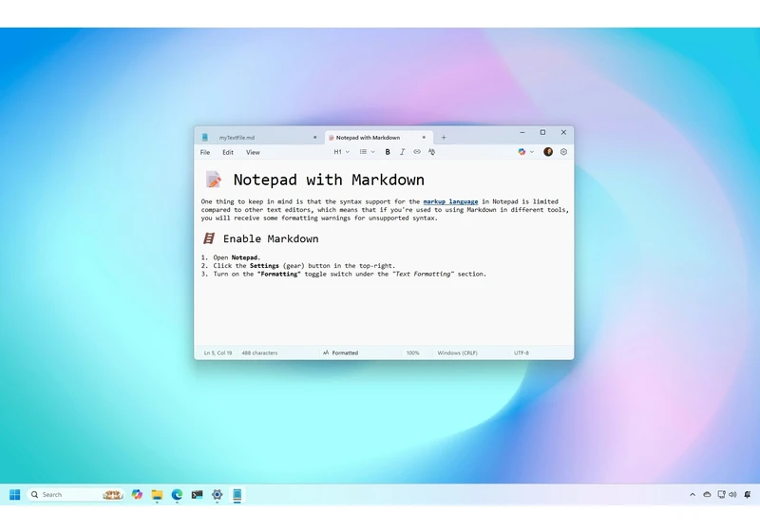Close the Notepad with Markdown tab's dot
This screenshot has height=532, width=760.
(424, 138)
